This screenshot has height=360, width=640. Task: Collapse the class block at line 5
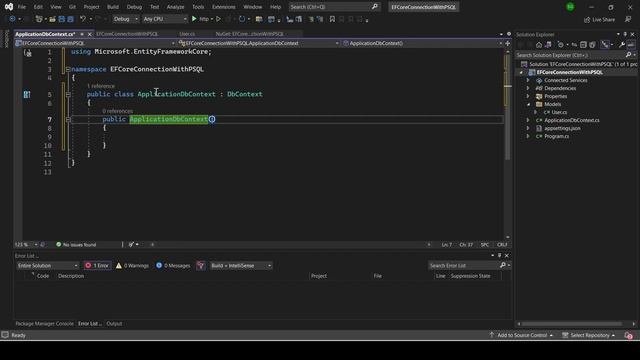68,94
